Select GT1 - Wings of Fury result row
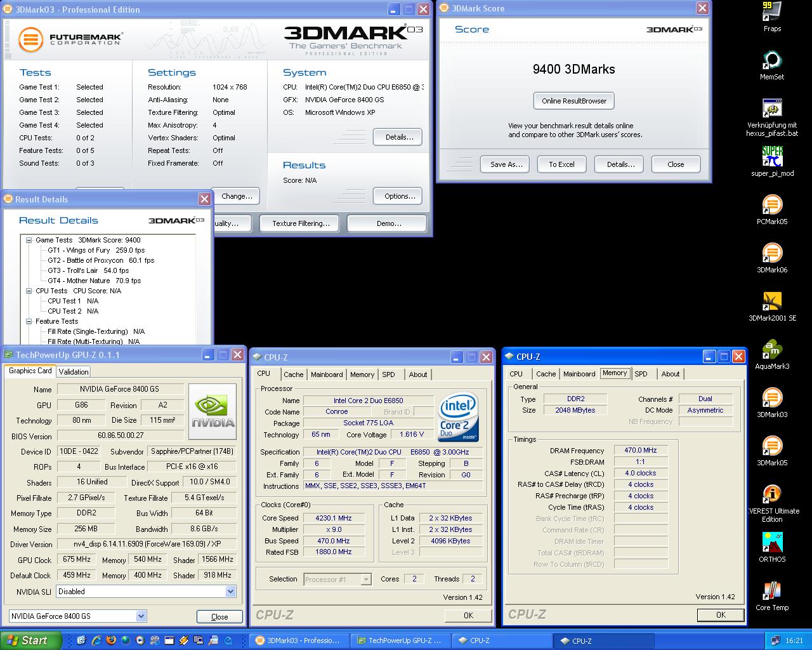Image resolution: width=812 pixels, height=650 pixels. pyautogui.click(x=96, y=250)
